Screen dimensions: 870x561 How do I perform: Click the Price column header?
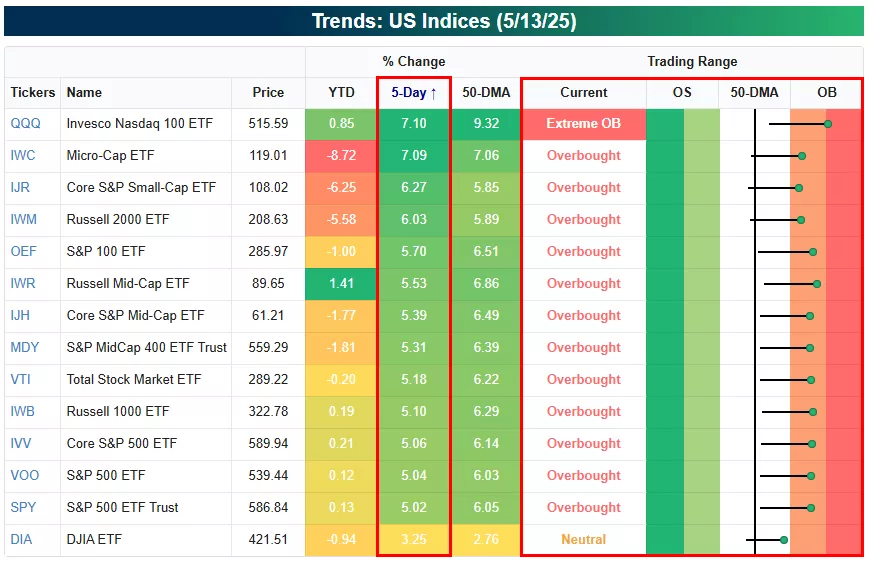[x=268, y=92]
